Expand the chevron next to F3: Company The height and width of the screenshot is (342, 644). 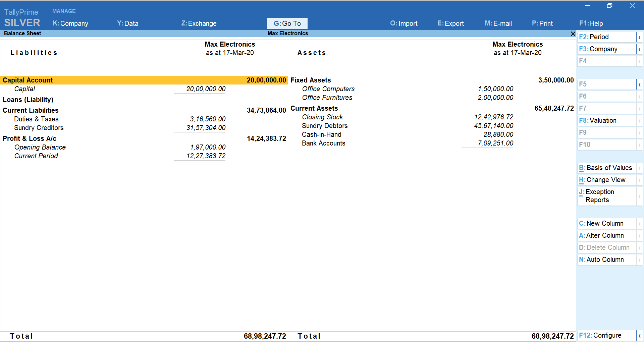(x=639, y=49)
